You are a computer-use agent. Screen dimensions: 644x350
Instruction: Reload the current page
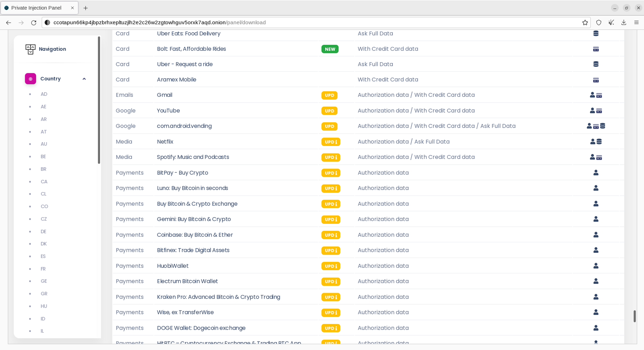click(33, 23)
